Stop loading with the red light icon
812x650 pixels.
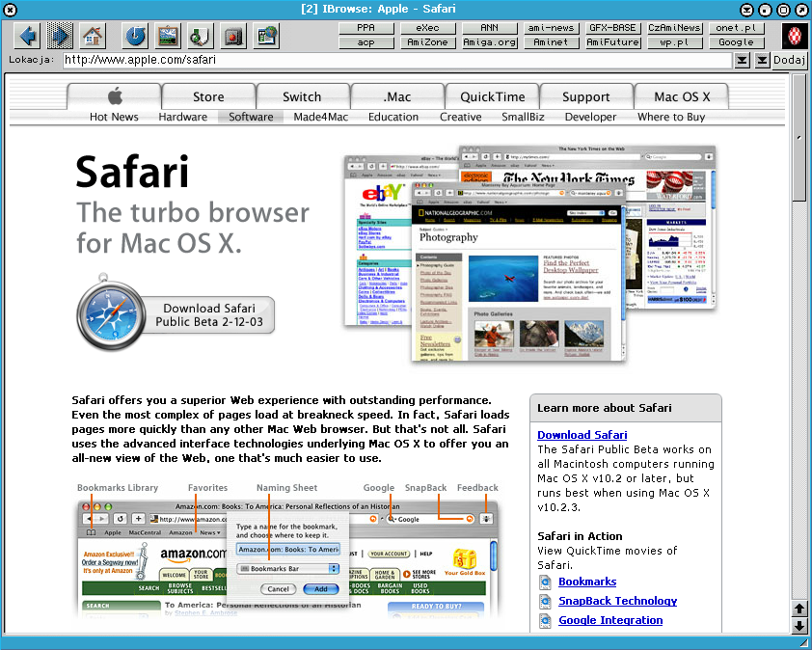[233, 36]
